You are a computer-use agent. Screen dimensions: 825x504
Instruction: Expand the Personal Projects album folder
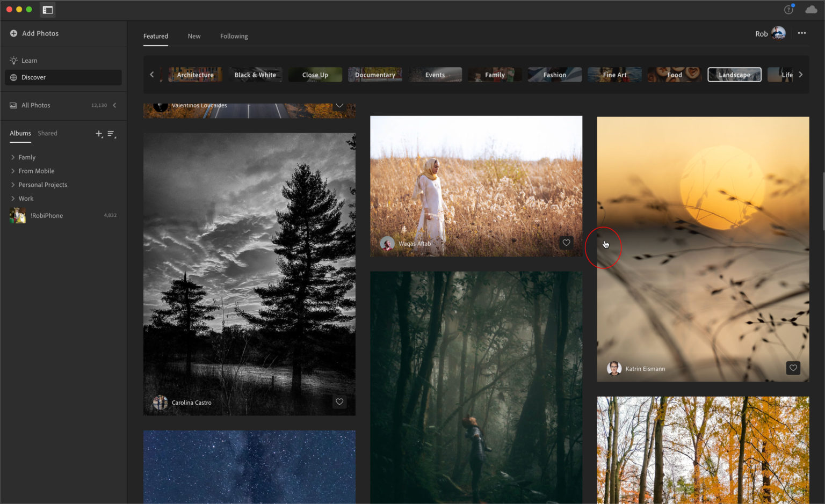(x=13, y=184)
